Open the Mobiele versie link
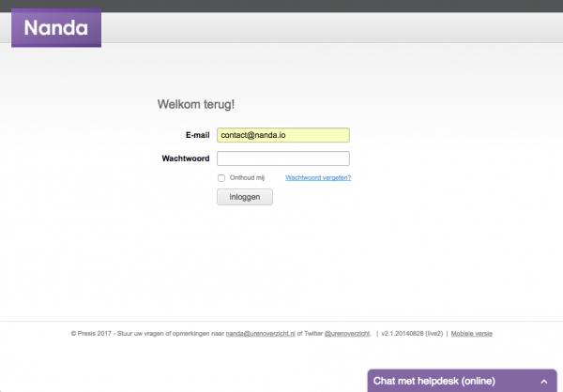This screenshot has height=392, width=563. click(x=471, y=334)
